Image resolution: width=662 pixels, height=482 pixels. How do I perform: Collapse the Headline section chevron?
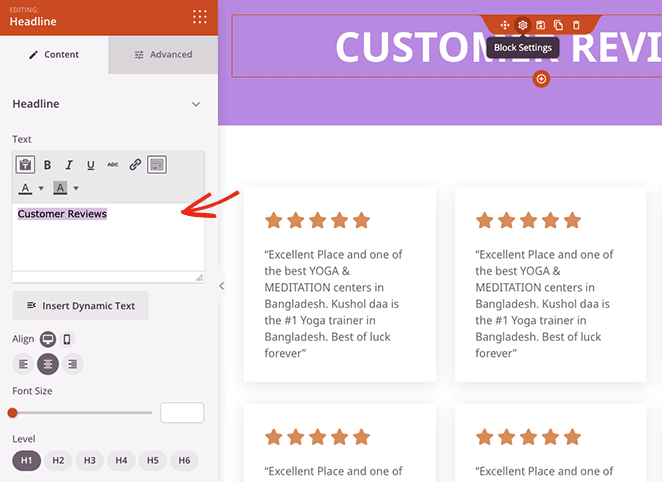pyautogui.click(x=196, y=104)
